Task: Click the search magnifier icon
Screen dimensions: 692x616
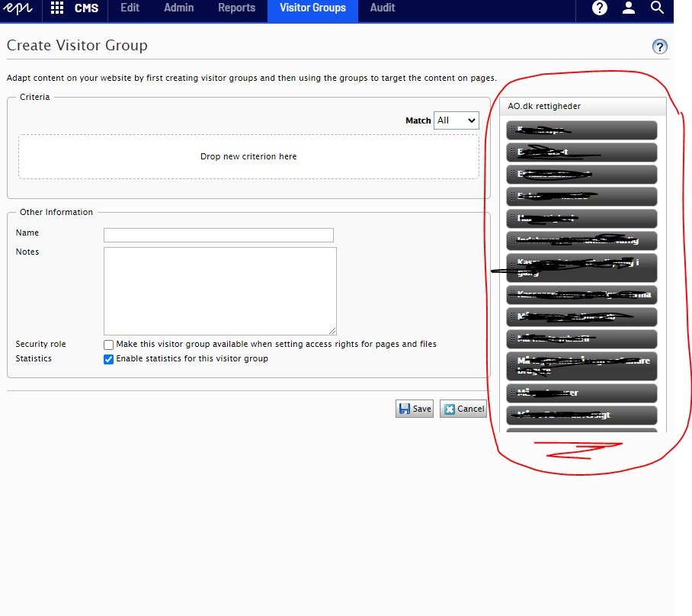Action: point(658,8)
